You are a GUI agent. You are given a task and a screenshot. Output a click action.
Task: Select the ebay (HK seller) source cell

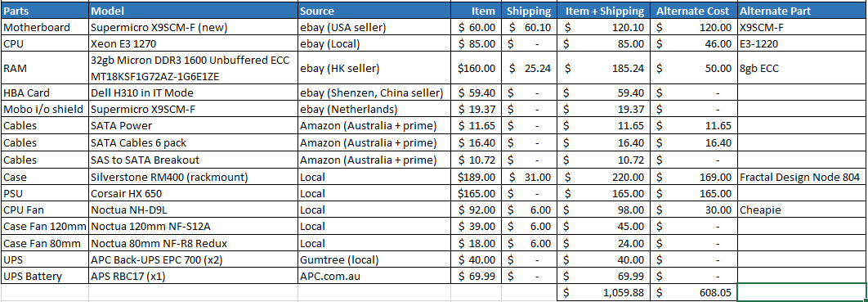click(x=375, y=69)
